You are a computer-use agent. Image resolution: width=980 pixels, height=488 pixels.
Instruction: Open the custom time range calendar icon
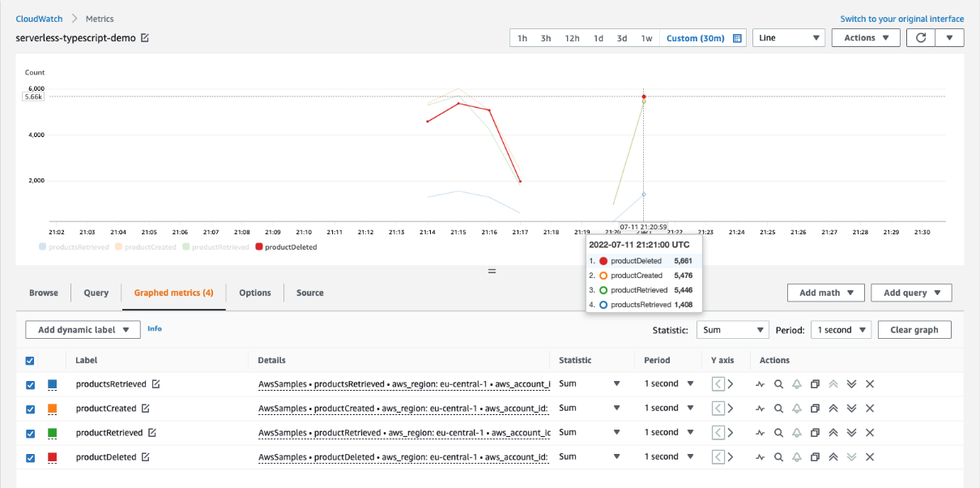pos(738,38)
